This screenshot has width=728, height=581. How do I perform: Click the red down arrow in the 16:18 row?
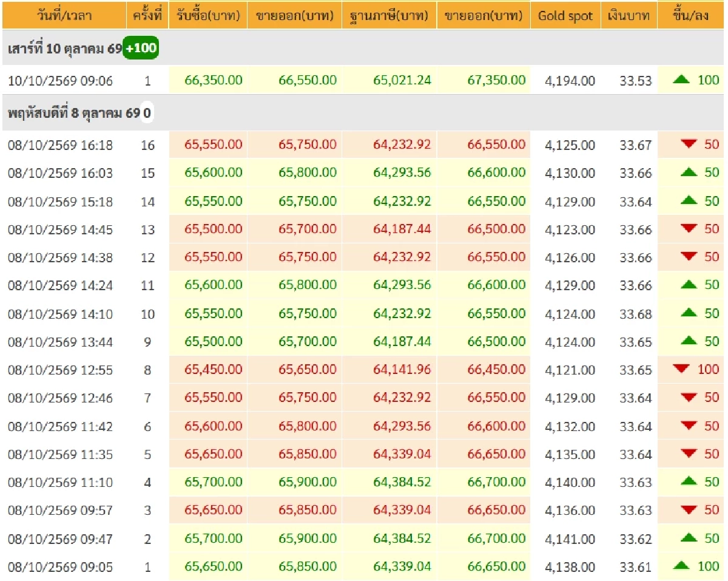[689, 144]
